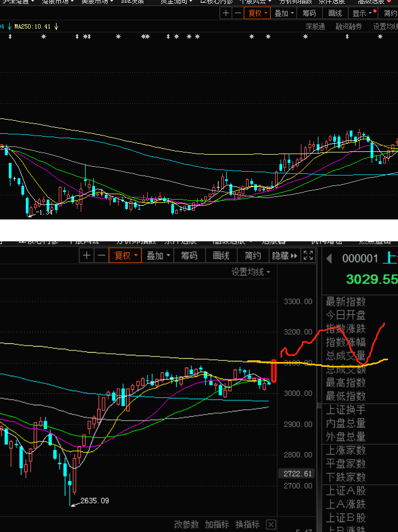Toggle 简约 mode in upper chart toolbar
Screen dimensions: 398x532
(390, 13)
